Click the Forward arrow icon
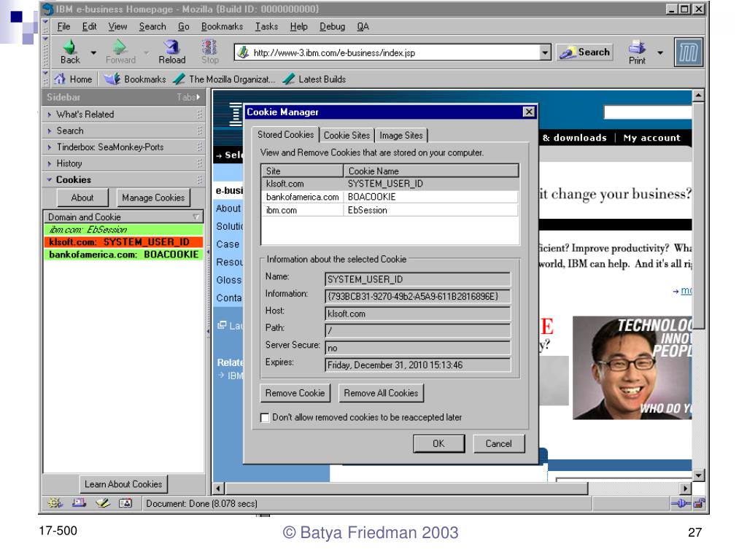Screen dimensions: 747x560 coord(120,47)
